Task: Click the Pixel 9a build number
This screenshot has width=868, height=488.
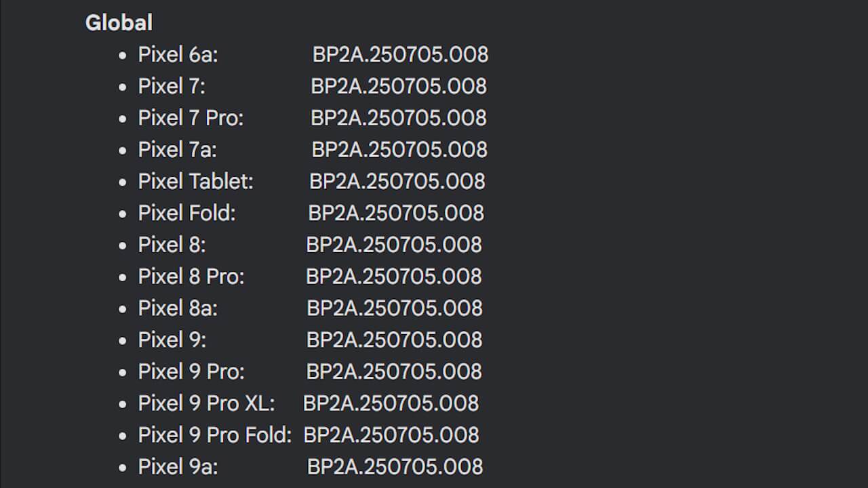Action: coord(395,467)
